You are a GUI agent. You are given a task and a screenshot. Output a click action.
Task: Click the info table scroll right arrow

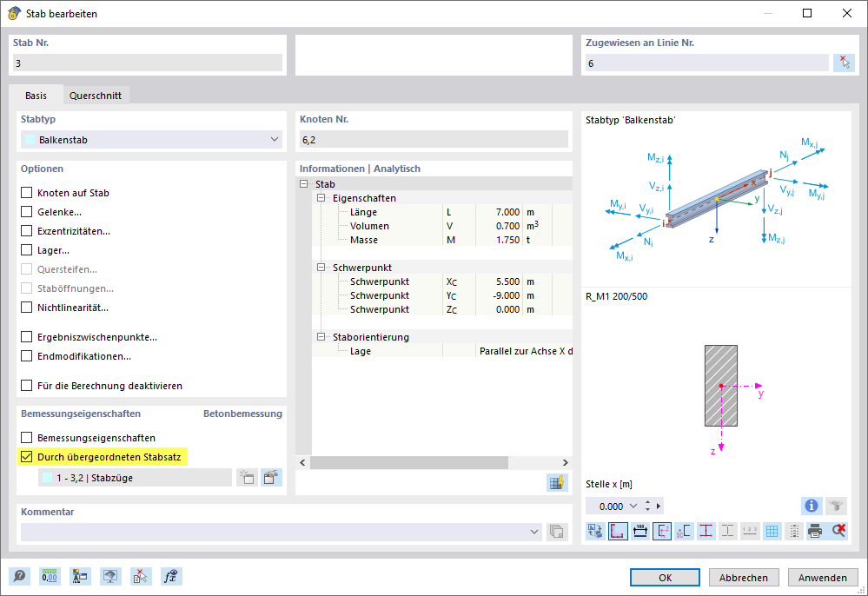(565, 462)
